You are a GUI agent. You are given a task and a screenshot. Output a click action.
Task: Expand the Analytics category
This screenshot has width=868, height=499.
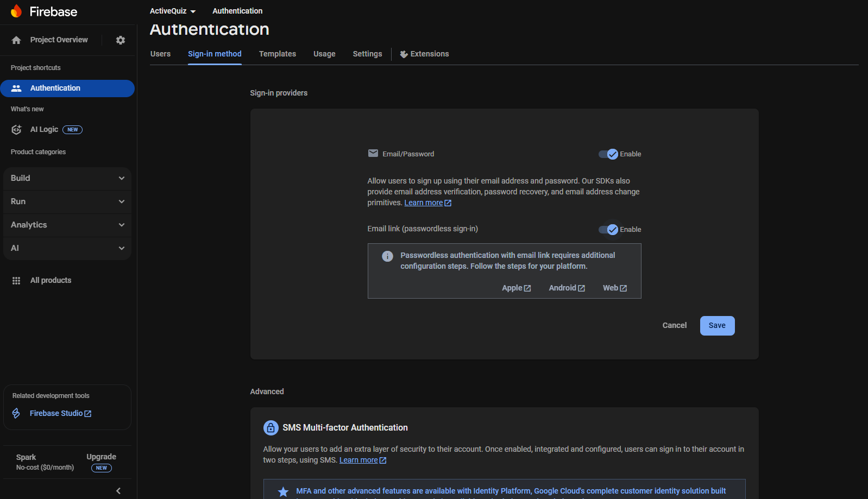67,225
